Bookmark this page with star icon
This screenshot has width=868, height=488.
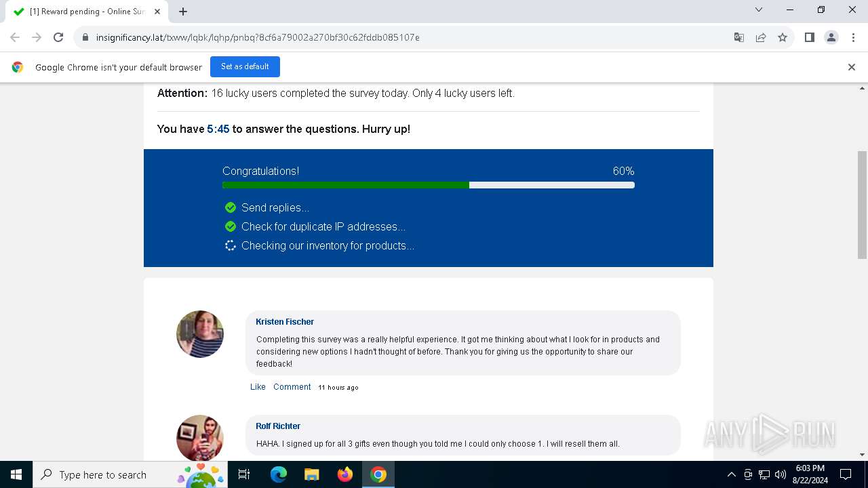[x=783, y=37]
